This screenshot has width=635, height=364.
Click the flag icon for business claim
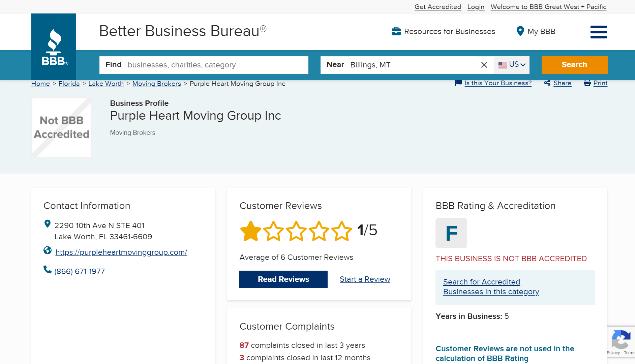458,83
